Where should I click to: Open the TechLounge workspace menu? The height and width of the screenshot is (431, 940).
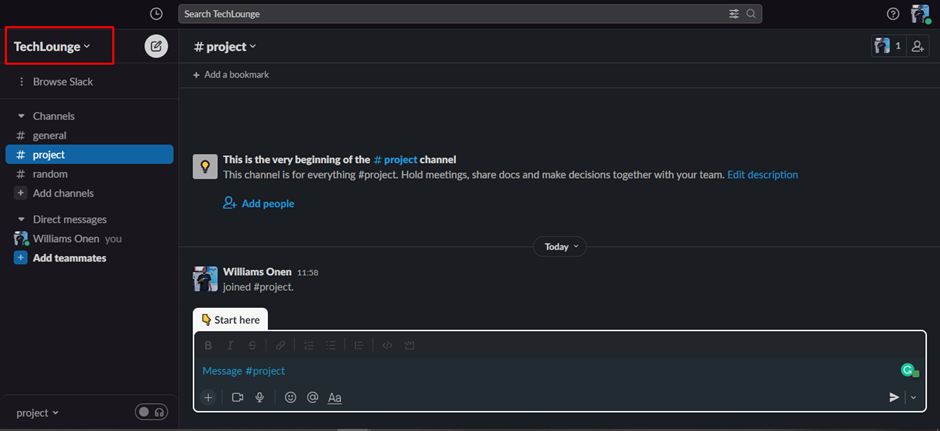coord(52,46)
